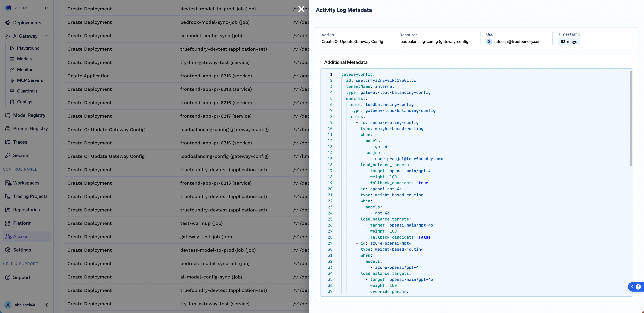Click the Additional Metadata heading
The image size is (644, 313).
click(346, 62)
